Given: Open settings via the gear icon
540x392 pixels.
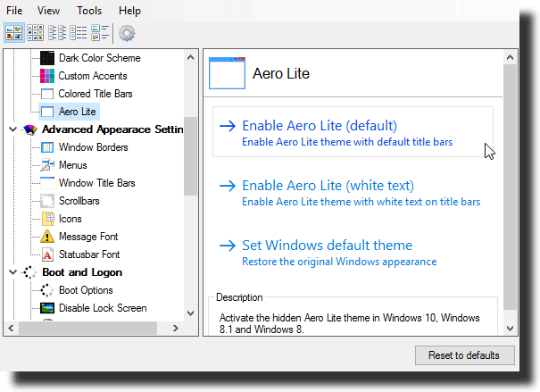Looking at the screenshot, I should coord(127,33).
